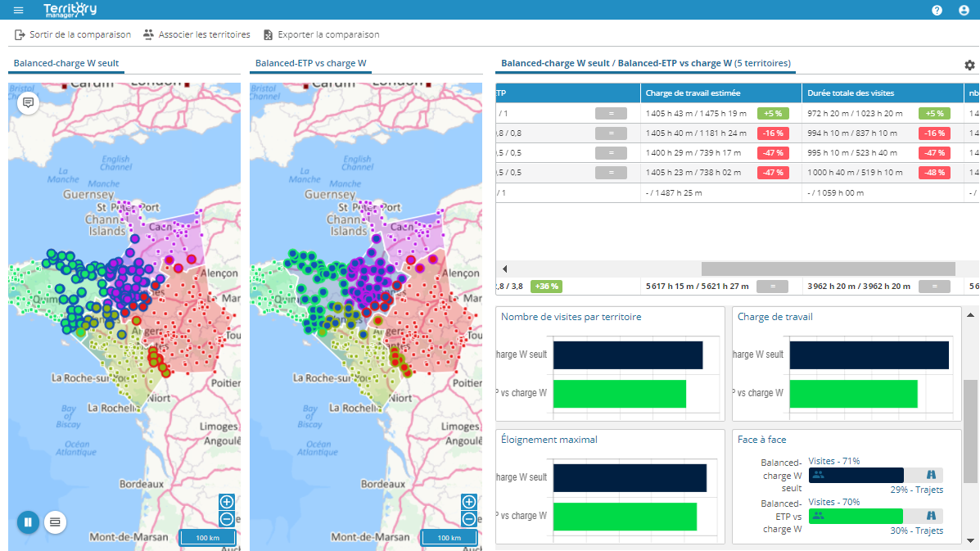Open the user account profile icon
Image resolution: width=980 pixels, height=551 pixels.
point(964,11)
